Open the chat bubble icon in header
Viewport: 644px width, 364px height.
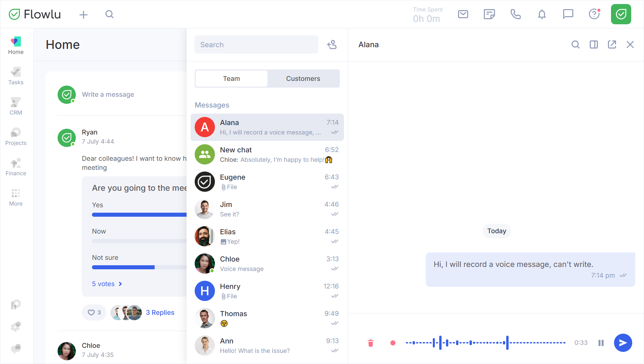[568, 14]
